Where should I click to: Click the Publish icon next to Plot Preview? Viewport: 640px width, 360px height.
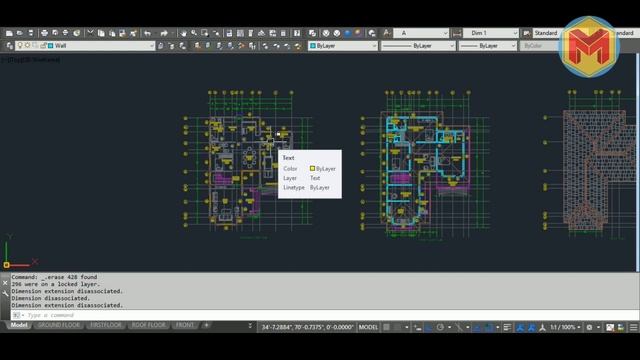click(x=65, y=33)
